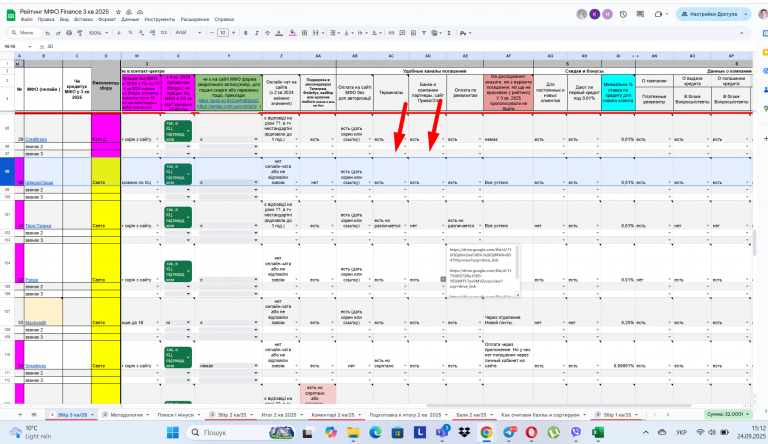
Task: Click the cell name box
Action: (x=16, y=47)
